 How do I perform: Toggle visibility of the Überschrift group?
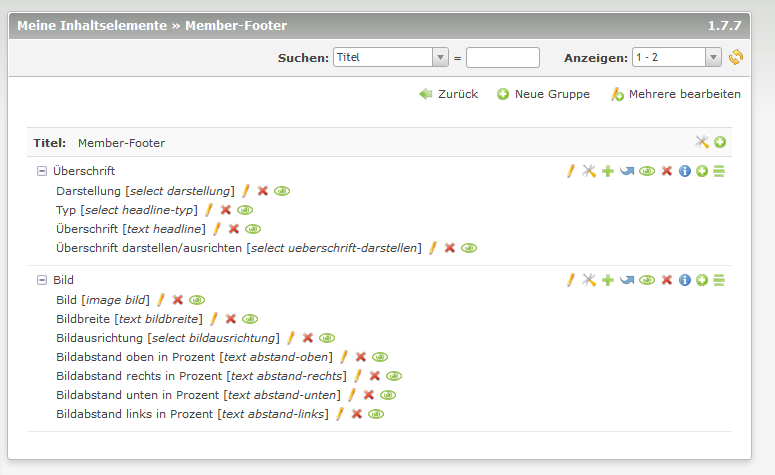pos(647,171)
